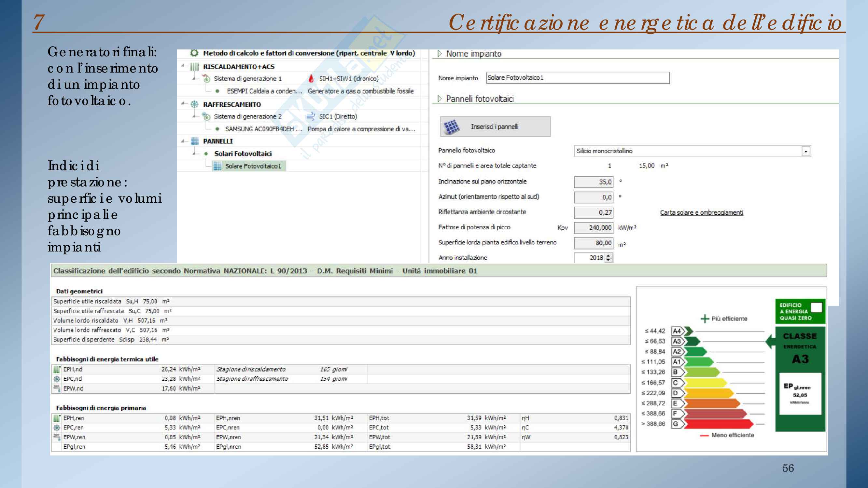Open the Carta solare e ombreggiamenti link
The width and height of the screenshot is (868, 488).
pyautogui.click(x=701, y=212)
